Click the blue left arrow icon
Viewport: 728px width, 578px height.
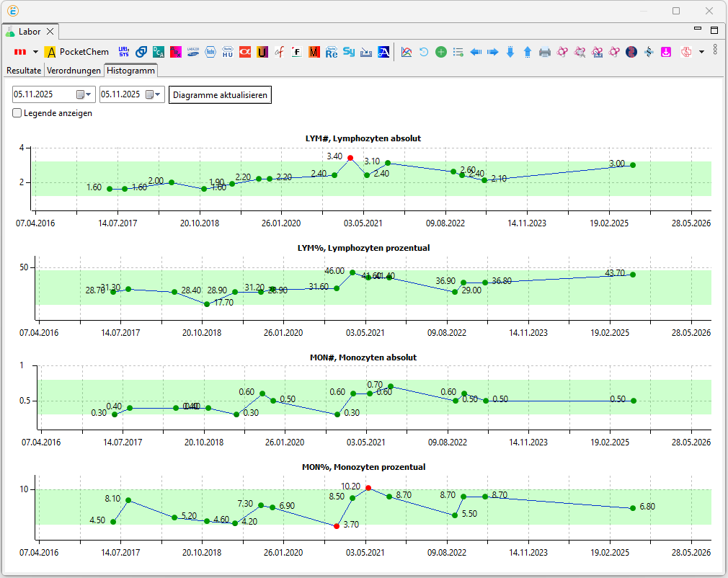476,52
